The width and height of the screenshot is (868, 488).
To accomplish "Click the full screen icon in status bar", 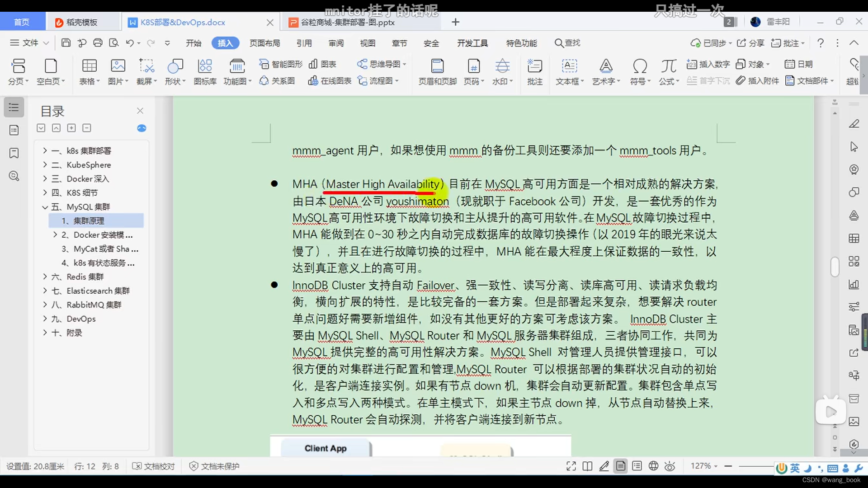I will coord(571,466).
